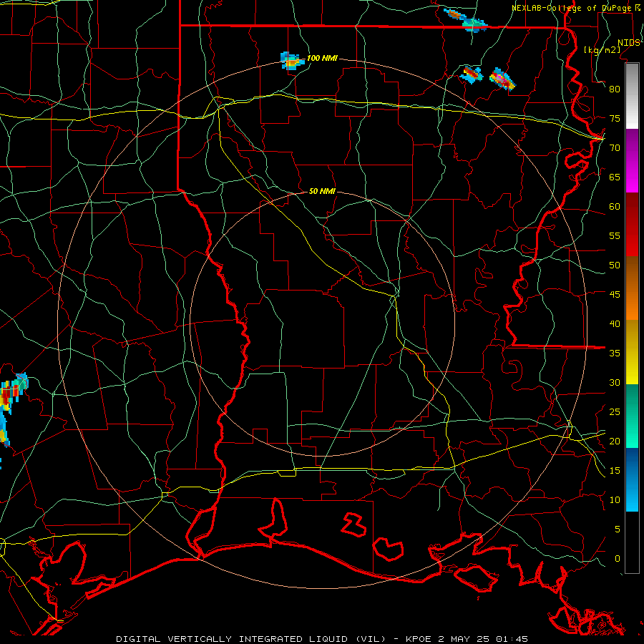
Task: Pick the white-gray segment of the VIL legend
Action: [632, 96]
